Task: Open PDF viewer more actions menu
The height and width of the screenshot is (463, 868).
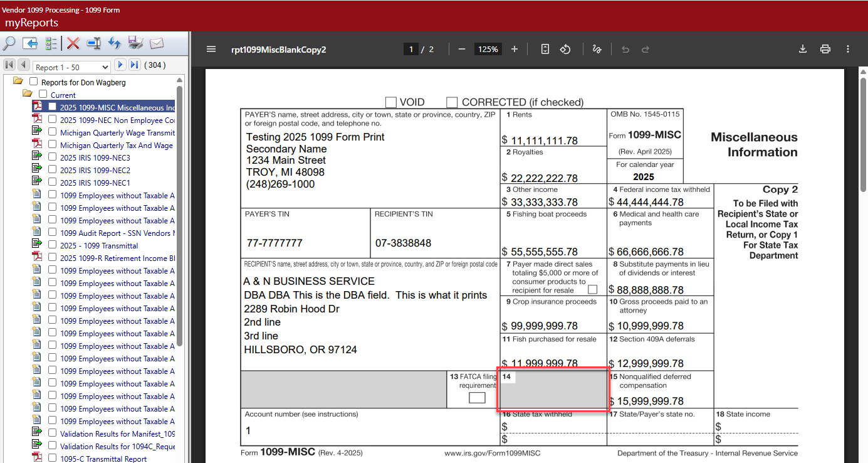Action: pos(848,49)
